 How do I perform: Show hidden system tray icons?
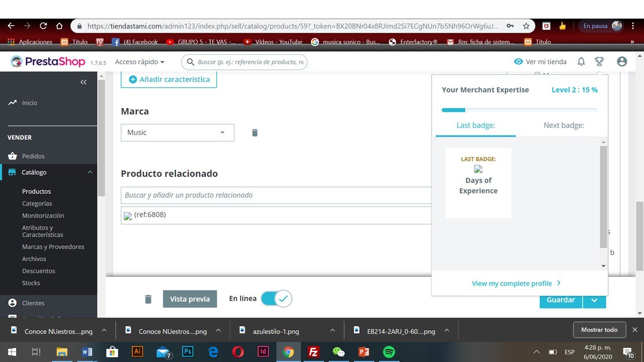[x=537, y=352]
